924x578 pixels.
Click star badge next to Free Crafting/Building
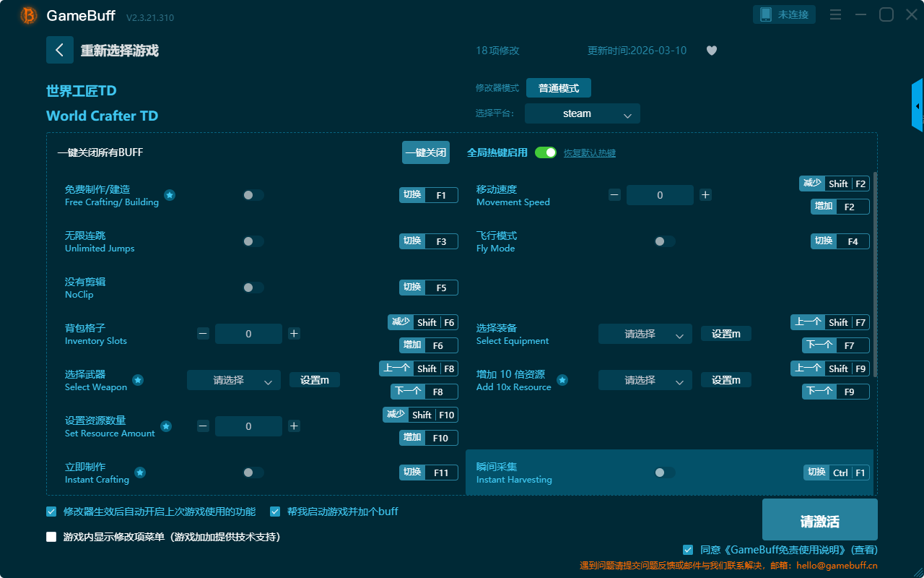pyautogui.click(x=170, y=195)
